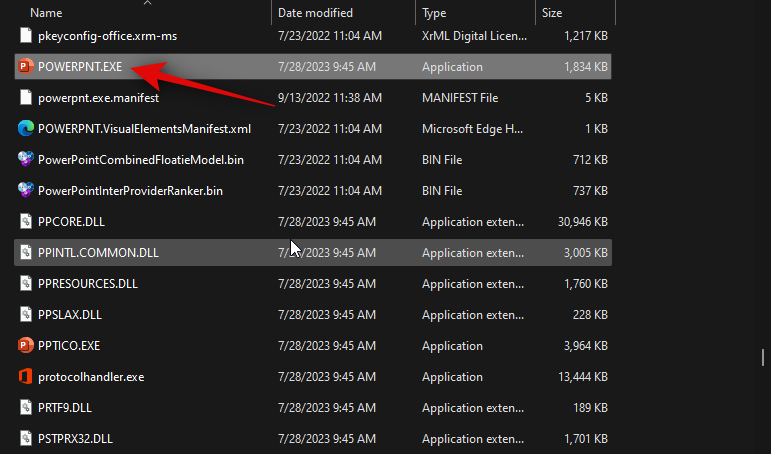Click the PPSLAX.DLL file icon
The image size is (771, 454).
26,314
